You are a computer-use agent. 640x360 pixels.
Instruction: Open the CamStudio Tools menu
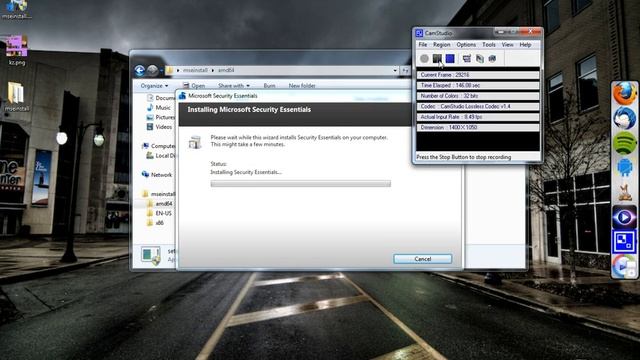(x=489, y=44)
